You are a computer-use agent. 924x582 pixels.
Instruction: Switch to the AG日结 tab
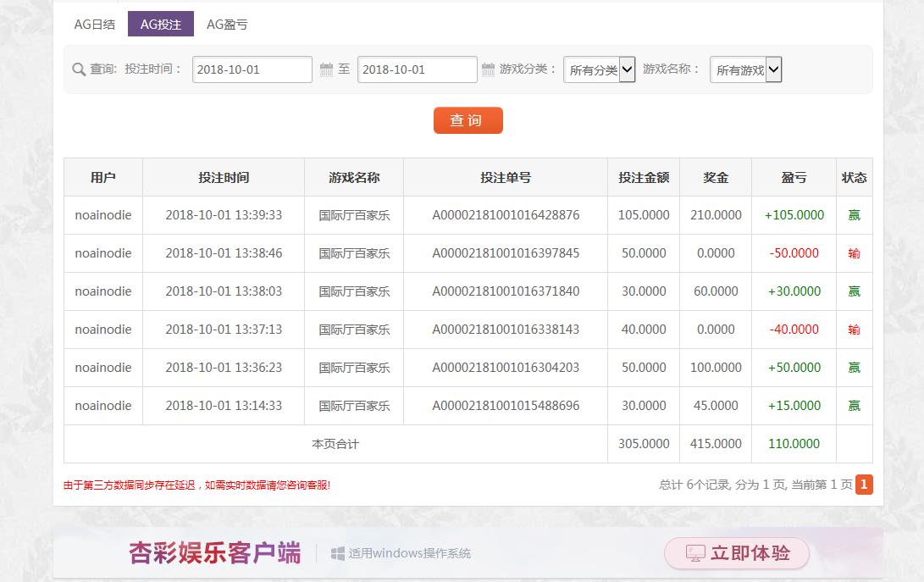[x=94, y=25]
